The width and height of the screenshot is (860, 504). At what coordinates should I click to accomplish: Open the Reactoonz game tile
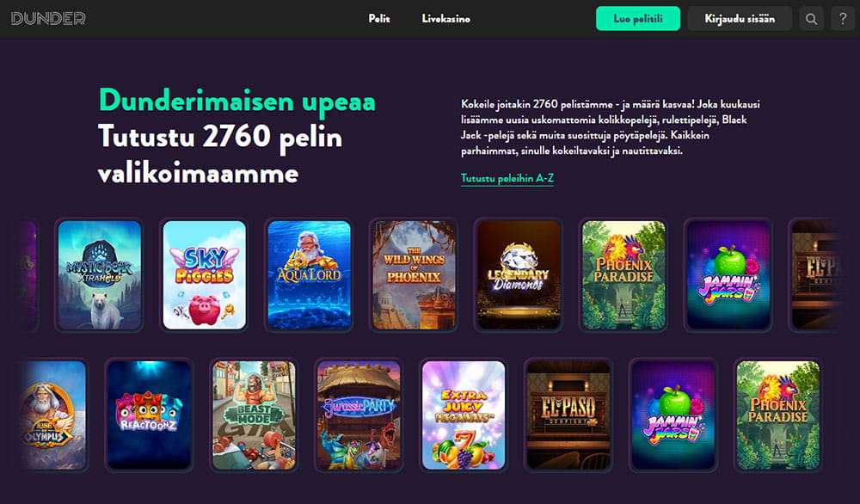[x=149, y=415]
